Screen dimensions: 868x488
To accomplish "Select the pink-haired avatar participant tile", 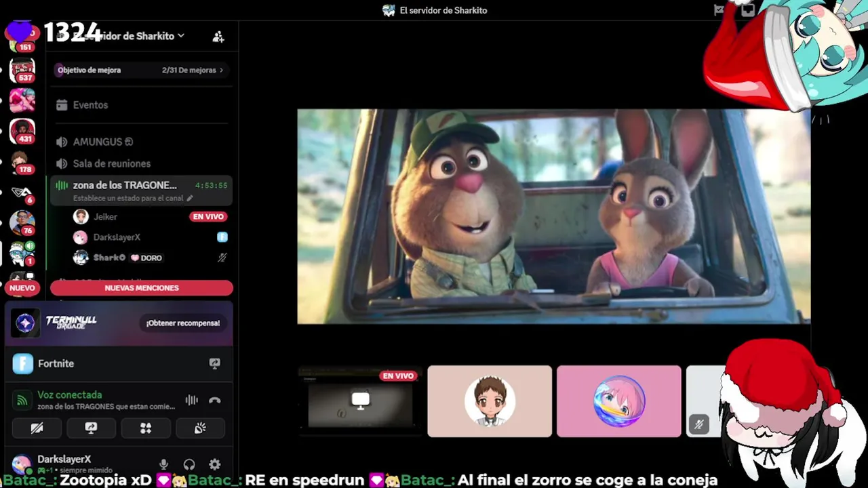I will (x=619, y=401).
